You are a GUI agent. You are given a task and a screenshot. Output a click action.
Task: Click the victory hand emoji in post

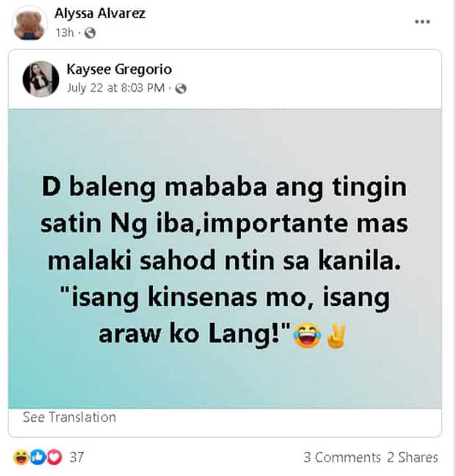336,336
